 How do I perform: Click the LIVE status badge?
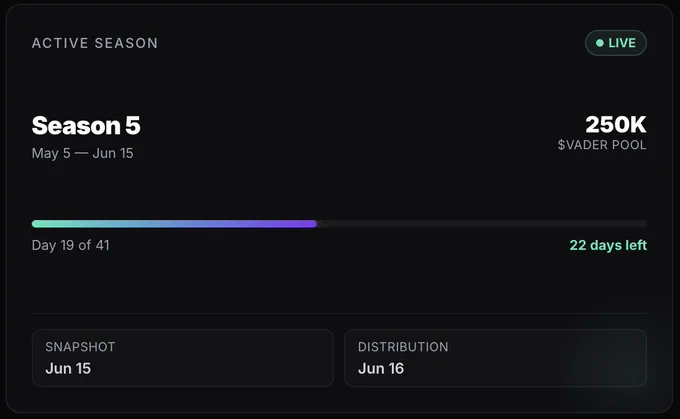(x=616, y=43)
